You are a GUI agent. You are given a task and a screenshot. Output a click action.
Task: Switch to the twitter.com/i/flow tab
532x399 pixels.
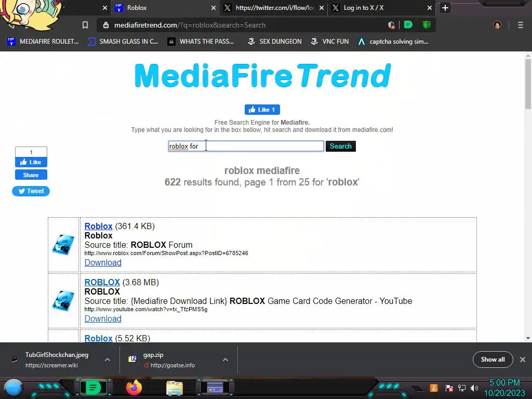(x=274, y=8)
